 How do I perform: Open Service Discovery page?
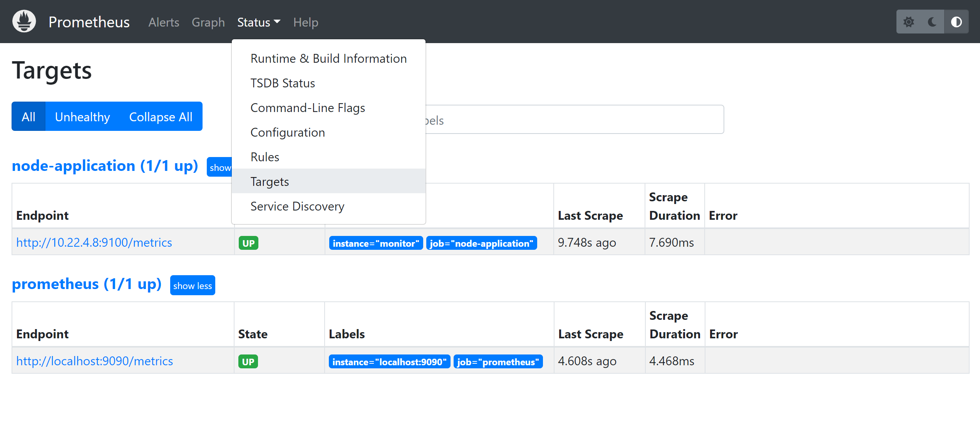click(x=328, y=206)
